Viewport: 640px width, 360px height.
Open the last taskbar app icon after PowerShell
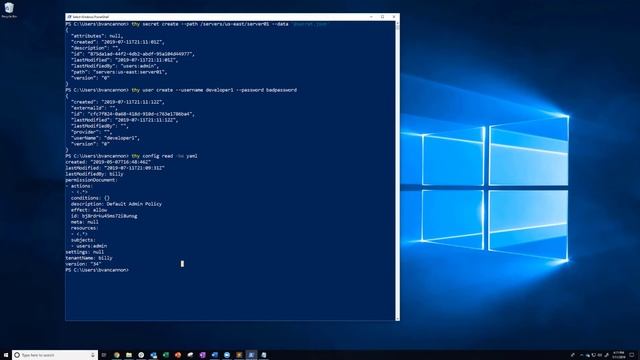pos(264,355)
